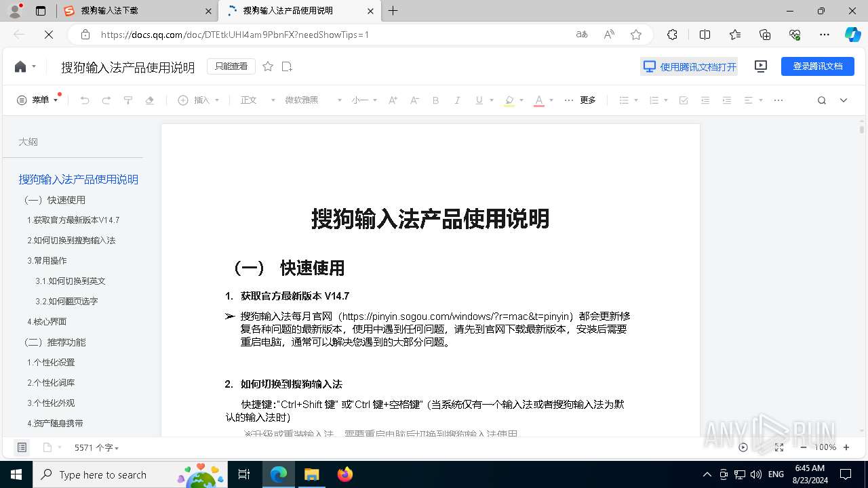Click the clear formatting eraser
868x488 pixels.
point(150,100)
